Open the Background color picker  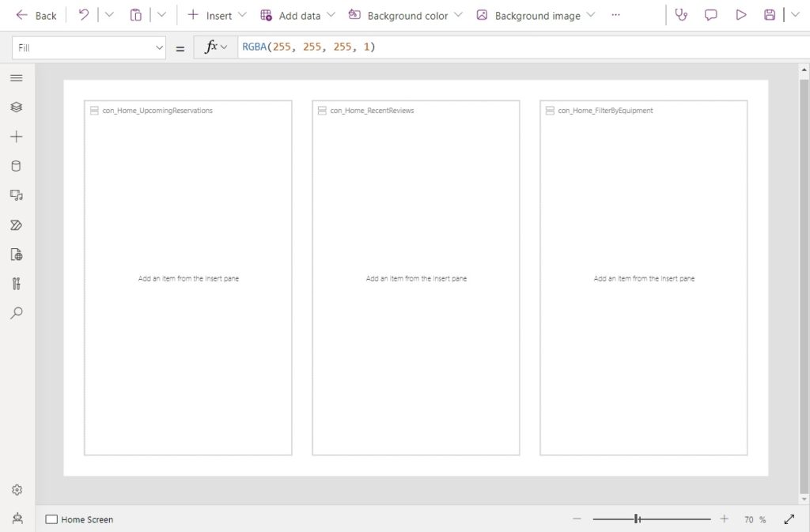tap(405, 16)
